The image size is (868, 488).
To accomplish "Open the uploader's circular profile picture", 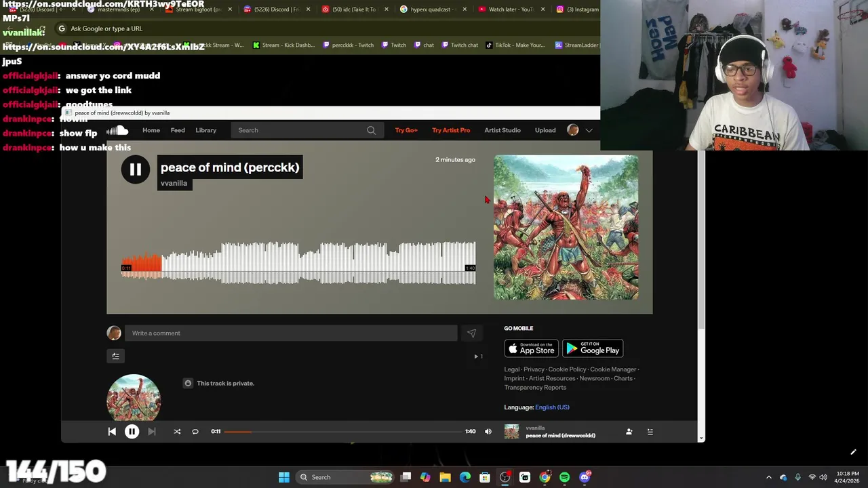I will (134, 399).
